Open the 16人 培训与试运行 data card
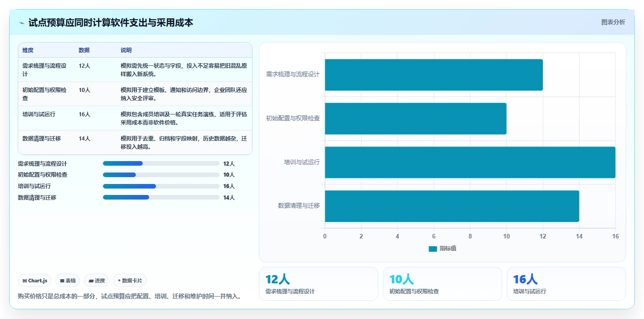 coord(566,284)
